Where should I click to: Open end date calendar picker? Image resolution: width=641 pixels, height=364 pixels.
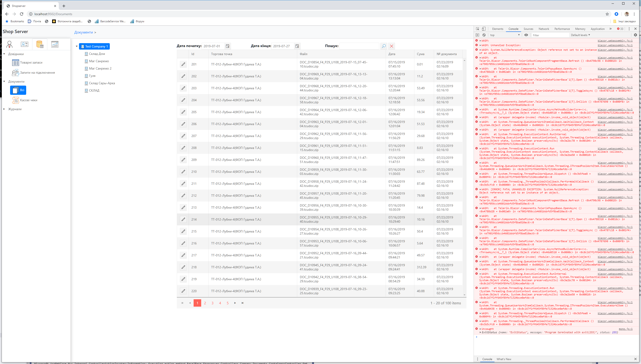(297, 46)
